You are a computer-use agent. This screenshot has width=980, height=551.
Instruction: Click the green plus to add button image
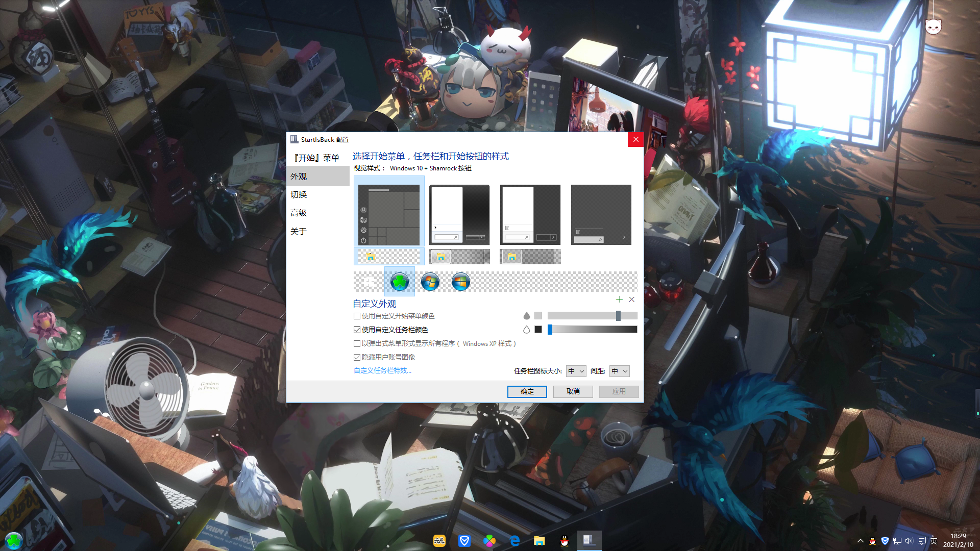tap(619, 299)
